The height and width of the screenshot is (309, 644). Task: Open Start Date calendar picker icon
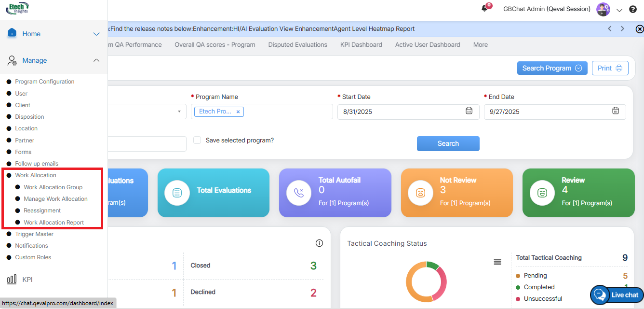[469, 111]
